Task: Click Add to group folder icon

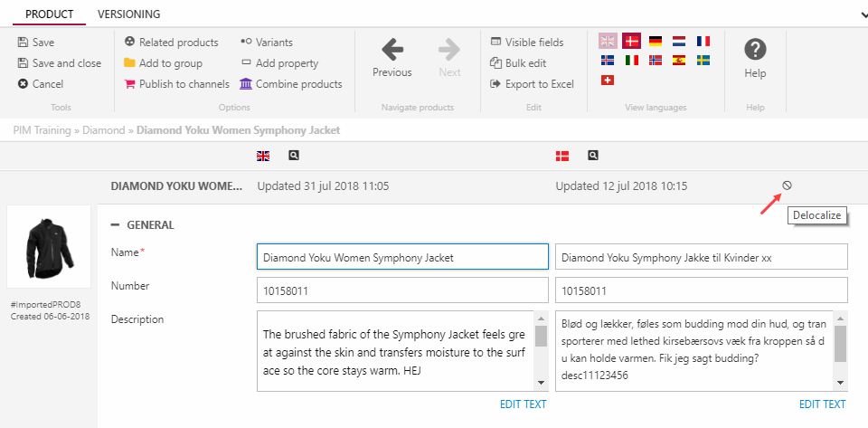Action: 129,63
